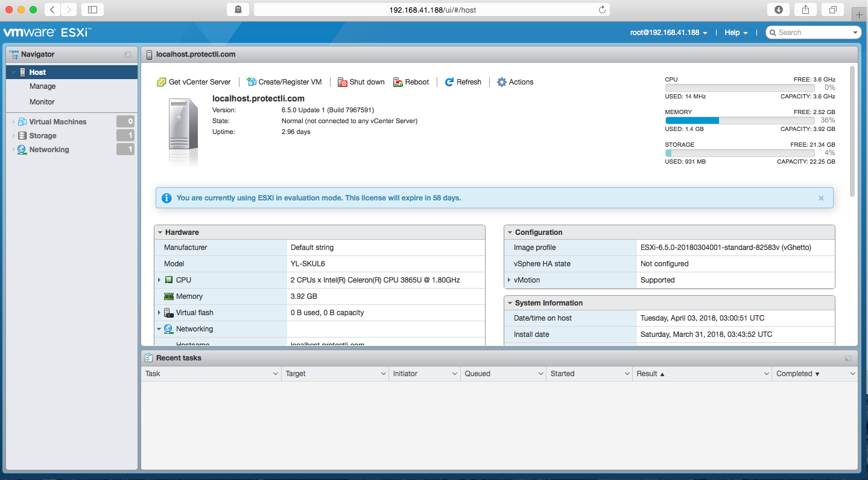This screenshot has height=480, width=868.
Task: Click the CPU chip icon in Hardware
Action: pos(169,280)
